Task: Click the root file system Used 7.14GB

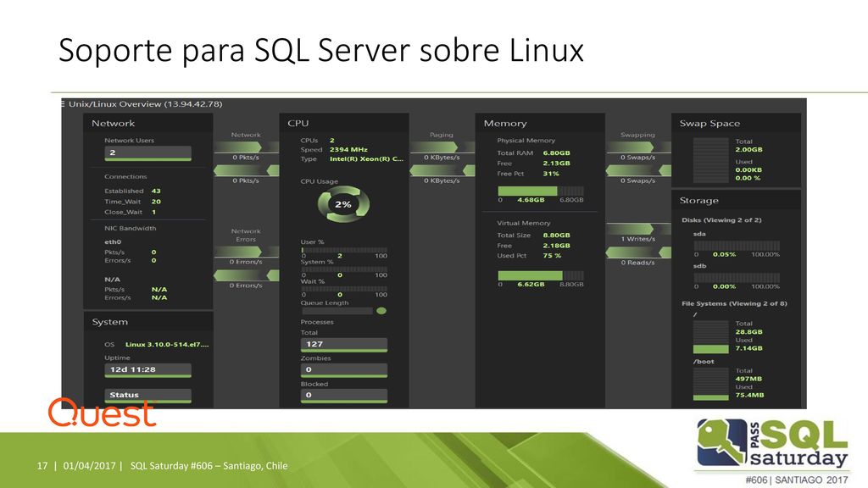Action: (749, 348)
